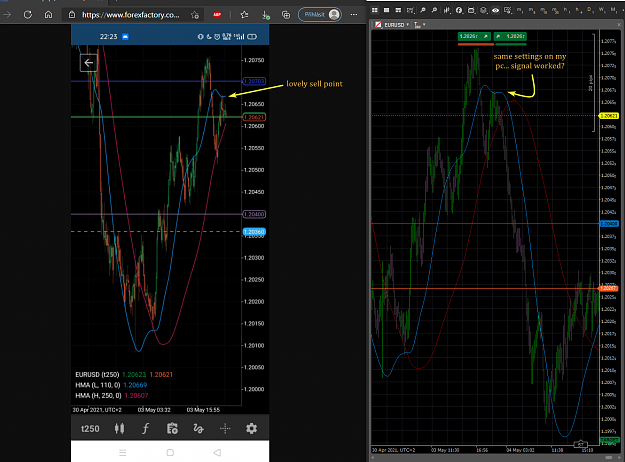Select the orange 1.20267 line price label
Screen dimensions: 625x462
[609, 288]
